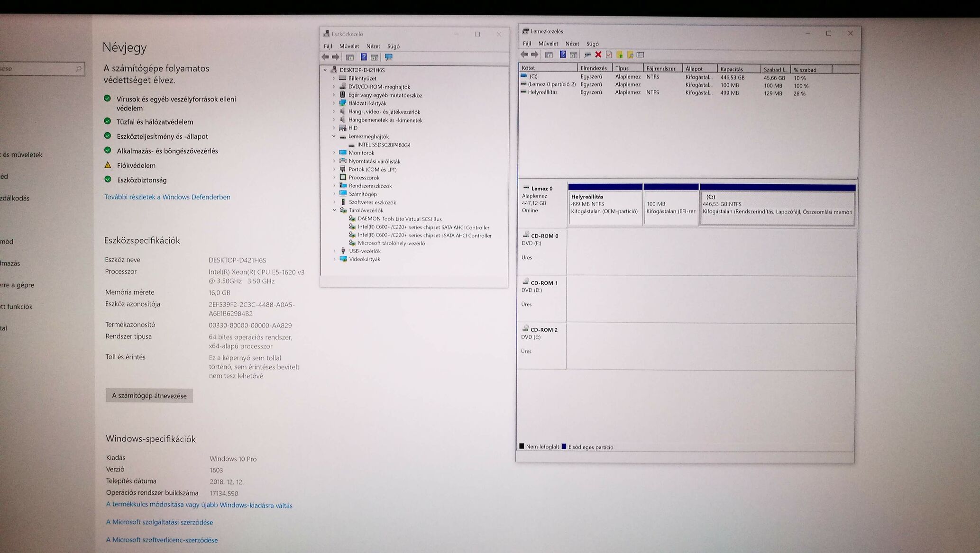Go back in Lemezkezelés toolbar
The image size is (980, 553).
coord(524,54)
